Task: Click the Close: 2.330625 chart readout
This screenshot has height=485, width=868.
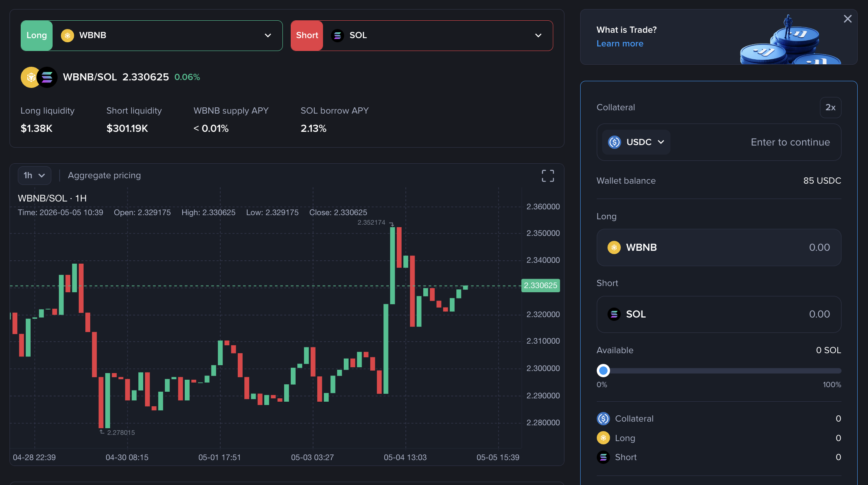Action: point(338,213)
